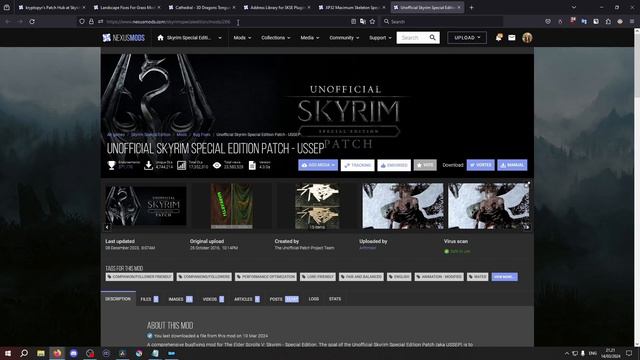Switch to the Logs tab
The height and width of the screenshot is (360, 640).
point(313,299)
